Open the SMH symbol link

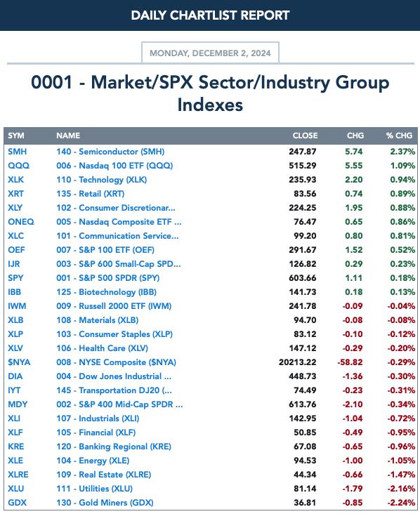click(18, 152)
